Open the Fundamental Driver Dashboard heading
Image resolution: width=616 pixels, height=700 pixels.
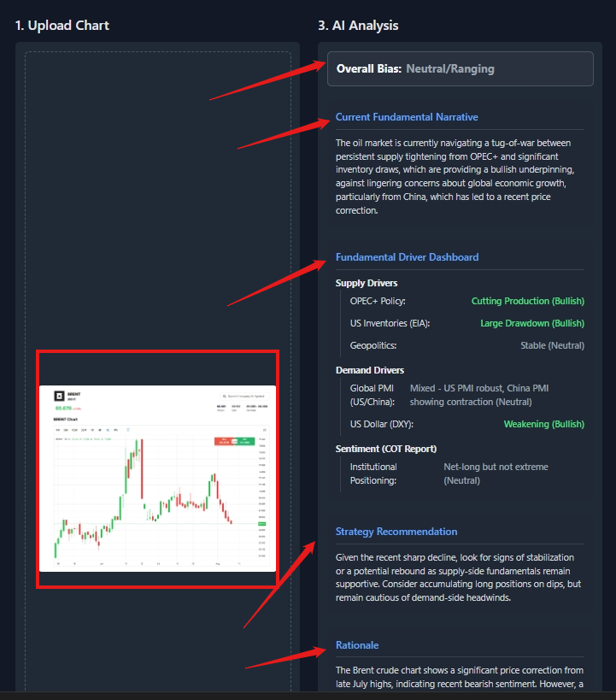(407, 257)
